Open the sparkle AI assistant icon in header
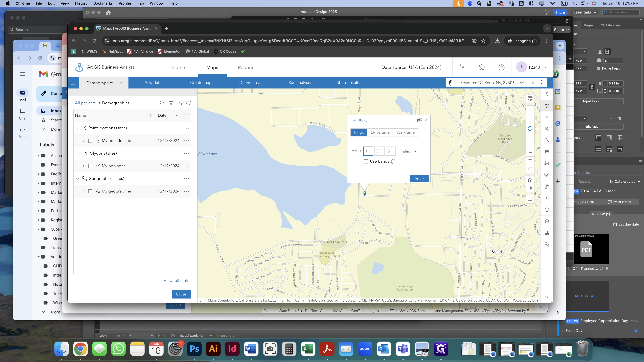Image resolution: width=644 pixels, height=362 pixels. click(x=462, y=67)
